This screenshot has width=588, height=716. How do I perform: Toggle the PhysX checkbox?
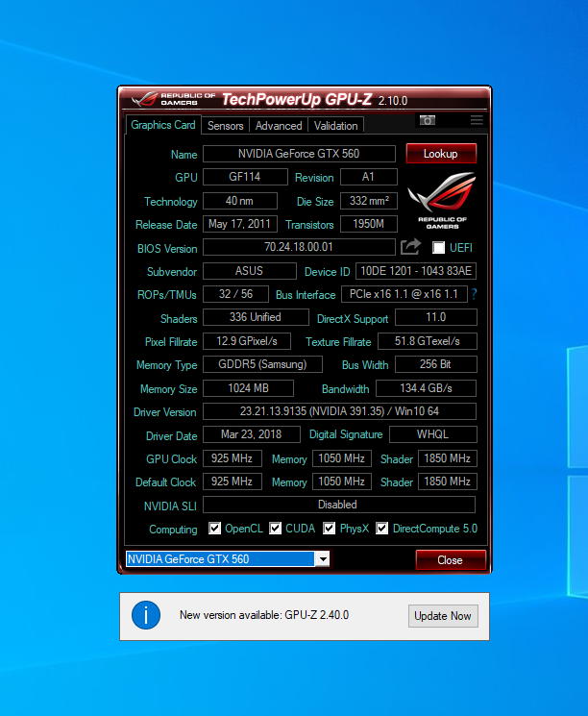click(x=330, y=529)
